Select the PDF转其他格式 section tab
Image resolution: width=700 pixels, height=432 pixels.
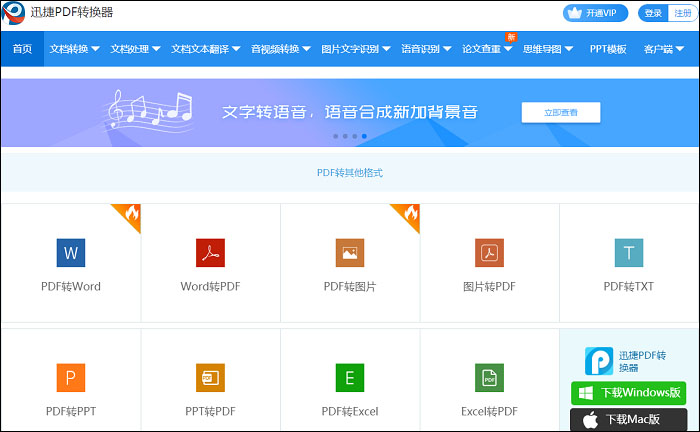coord(350,173)
